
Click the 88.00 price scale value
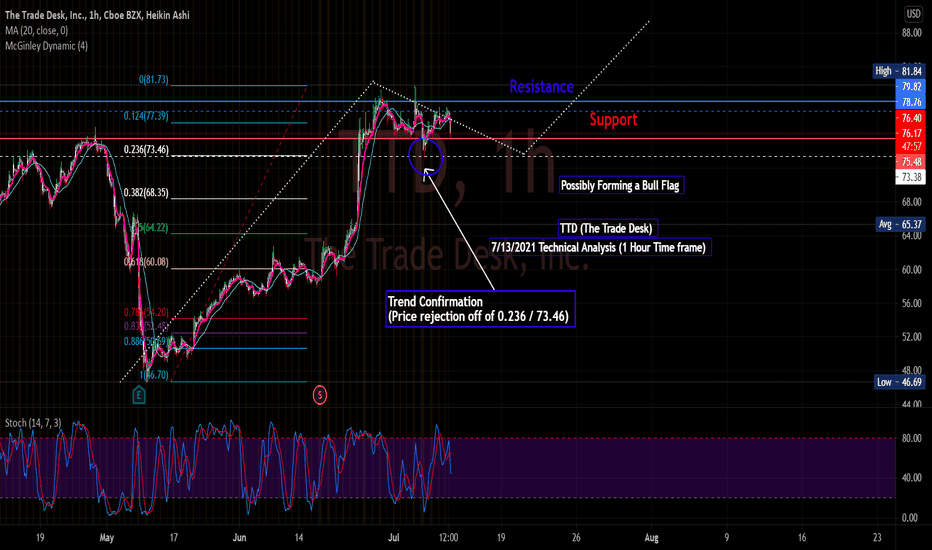tap(911, 33)
